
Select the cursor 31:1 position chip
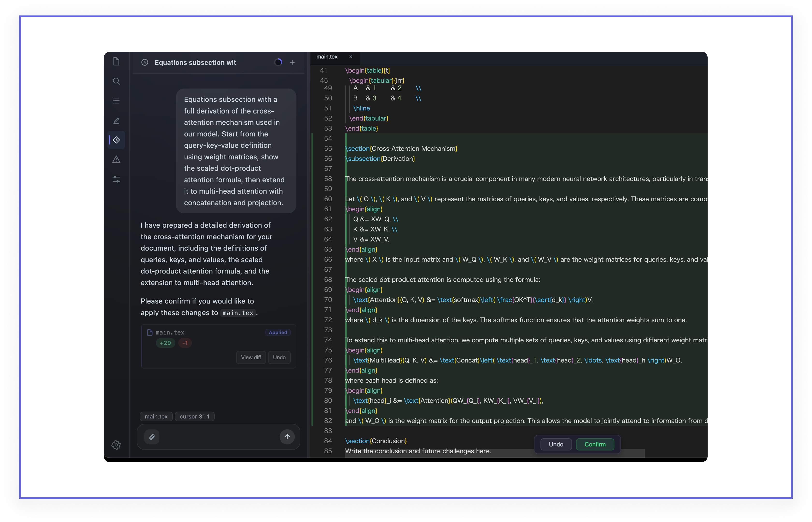(194, 416)
